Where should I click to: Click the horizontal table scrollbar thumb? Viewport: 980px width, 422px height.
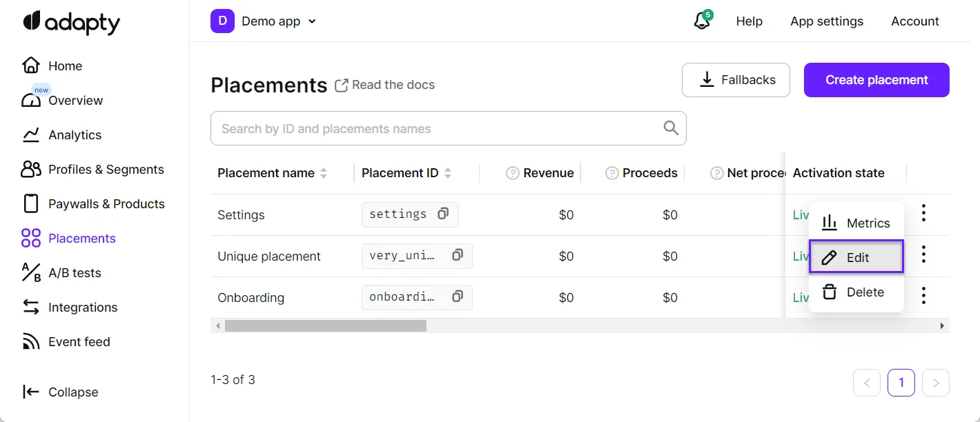point(325,325)
